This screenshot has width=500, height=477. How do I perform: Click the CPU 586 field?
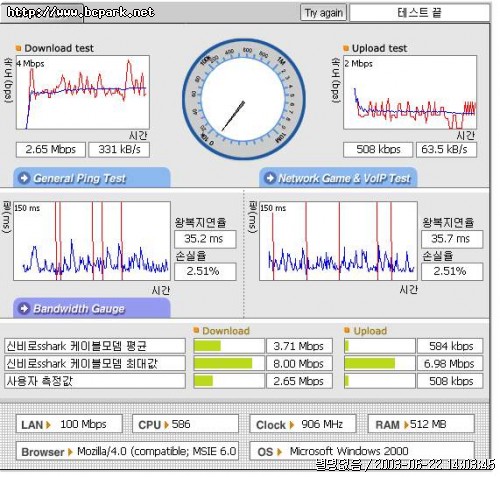185,424
